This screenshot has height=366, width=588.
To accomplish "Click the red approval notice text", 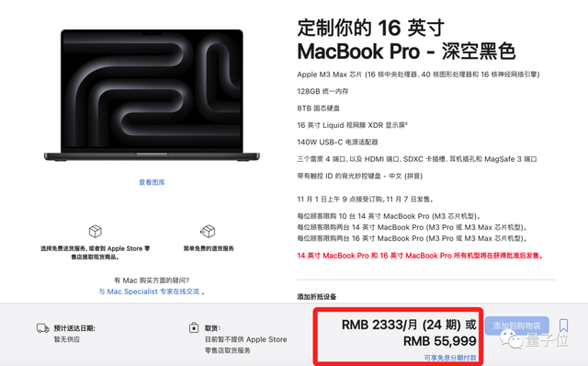I will (x=421, y=256).
